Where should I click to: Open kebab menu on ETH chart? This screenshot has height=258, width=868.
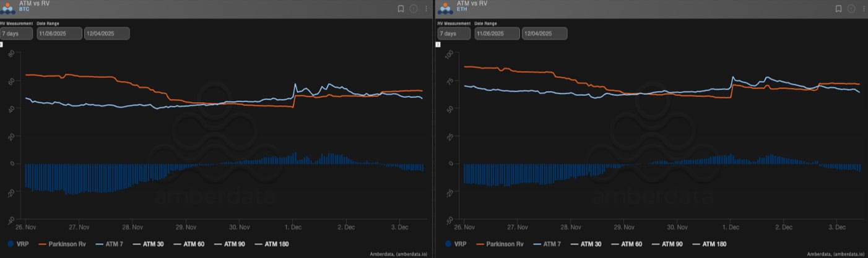coord(864,9)
